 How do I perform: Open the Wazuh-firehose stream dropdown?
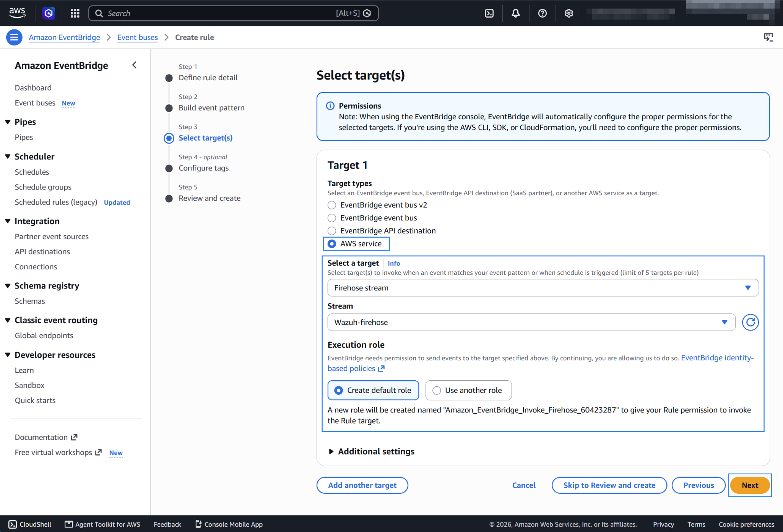tap(531, 322)
